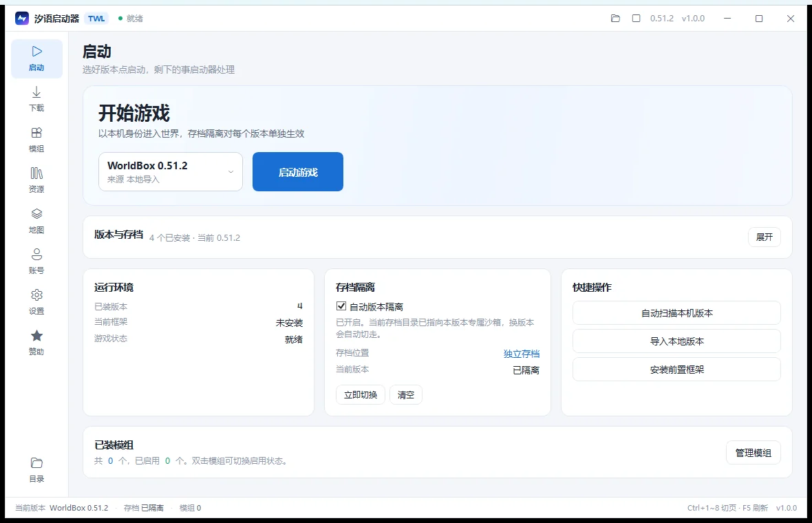Screen dimensions: 812x523
Task: Click 存档 已隔离 in the status bar
Action: pos(143,508)
